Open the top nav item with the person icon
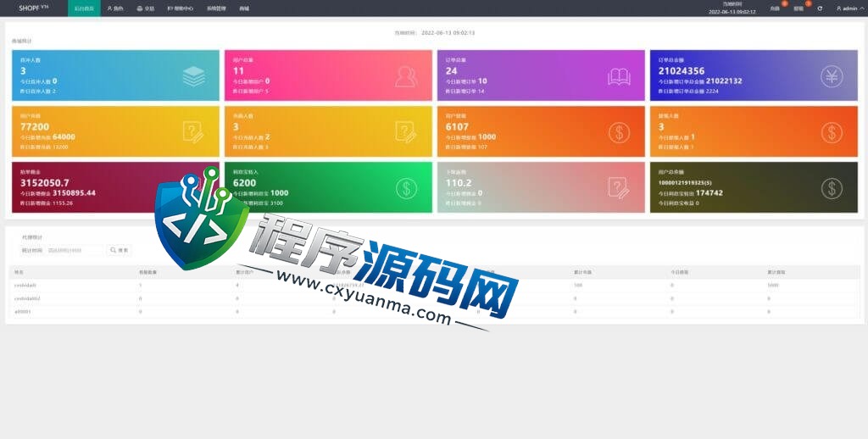This screenshot has height=439, width=868. pos(115,8)
